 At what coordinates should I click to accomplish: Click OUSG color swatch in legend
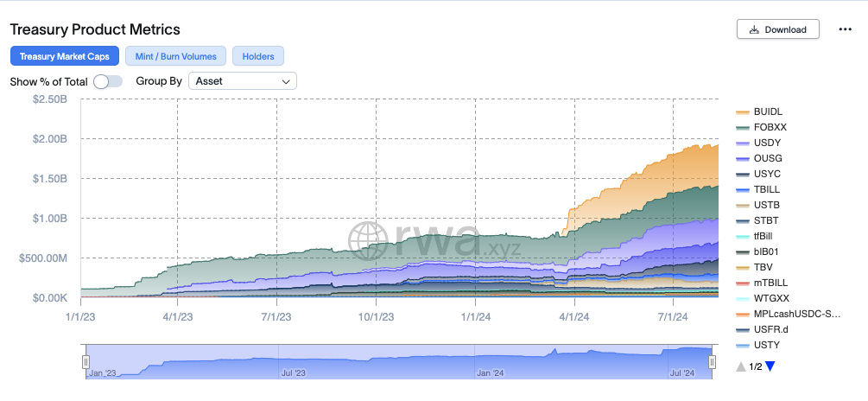743,158
